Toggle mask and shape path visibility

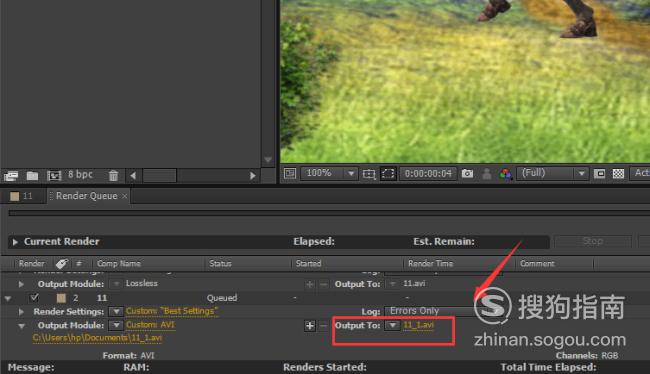point(388,173)
